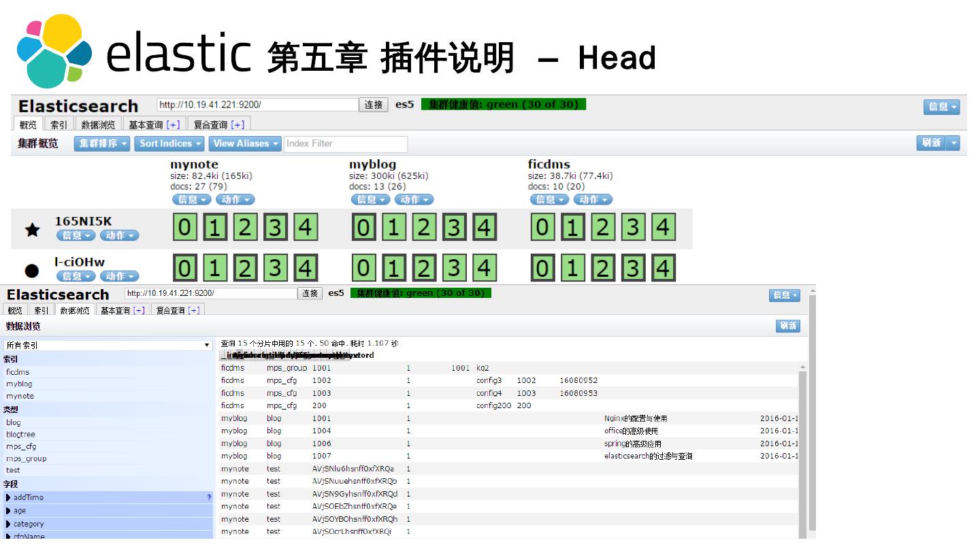Open the 所有索引 combo box in the data browser
Image resolution: width=980 pixels, height=551 pixels.
point(108,345)
